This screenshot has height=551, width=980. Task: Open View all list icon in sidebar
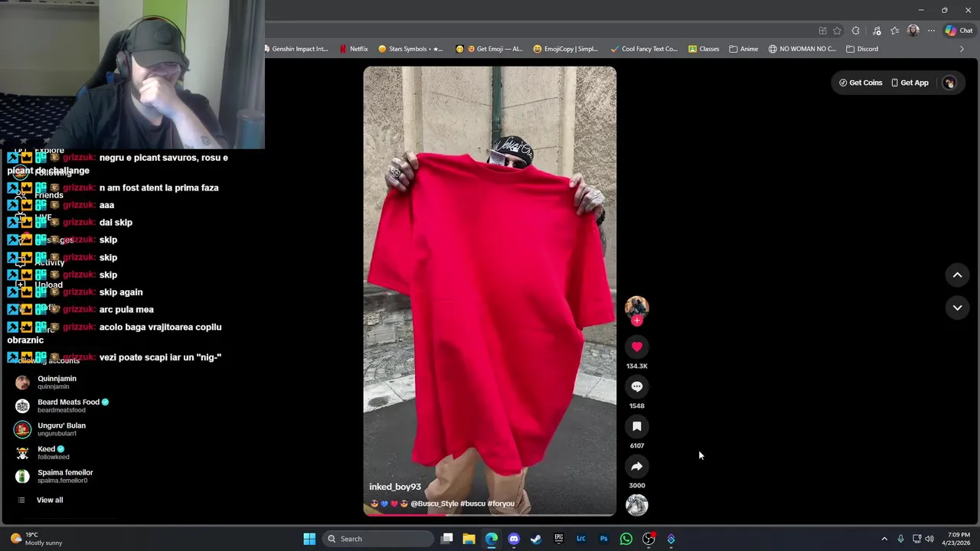click(21, 500)
